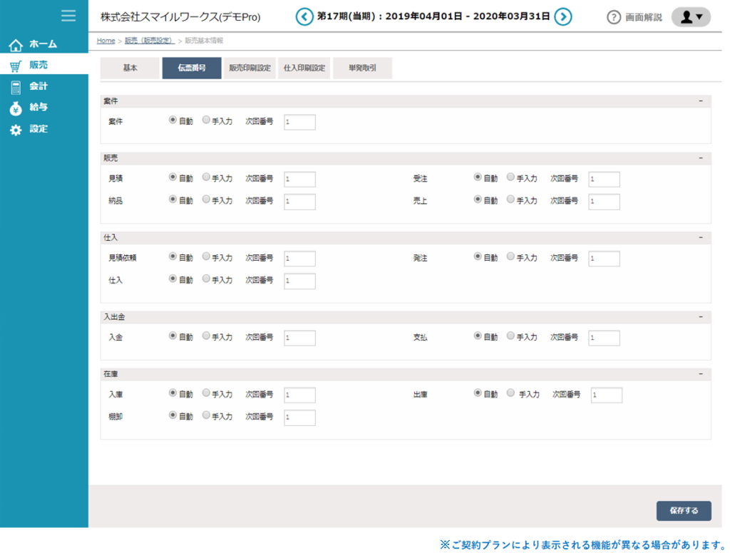This screenshot has height=560, width=730.
Task: Select 手入力 for 支払
Action: point(510,336)
